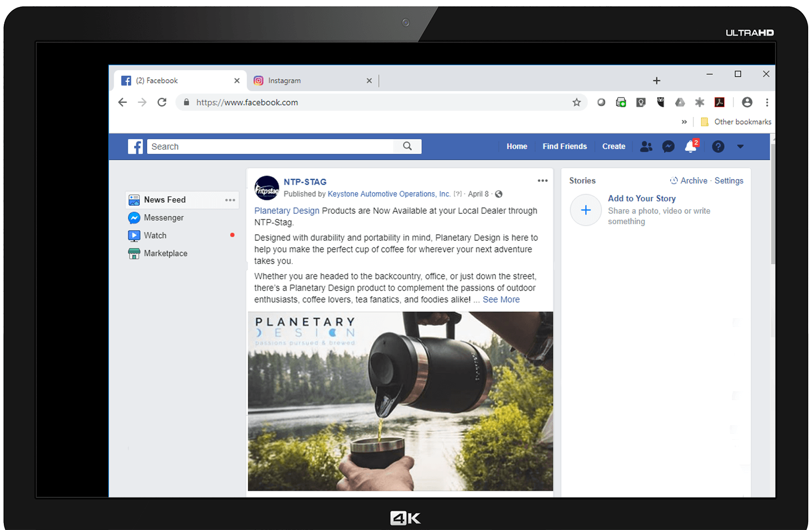Click the browser address bar URL
Screen dimensions: 812x530
pos(247,102)
